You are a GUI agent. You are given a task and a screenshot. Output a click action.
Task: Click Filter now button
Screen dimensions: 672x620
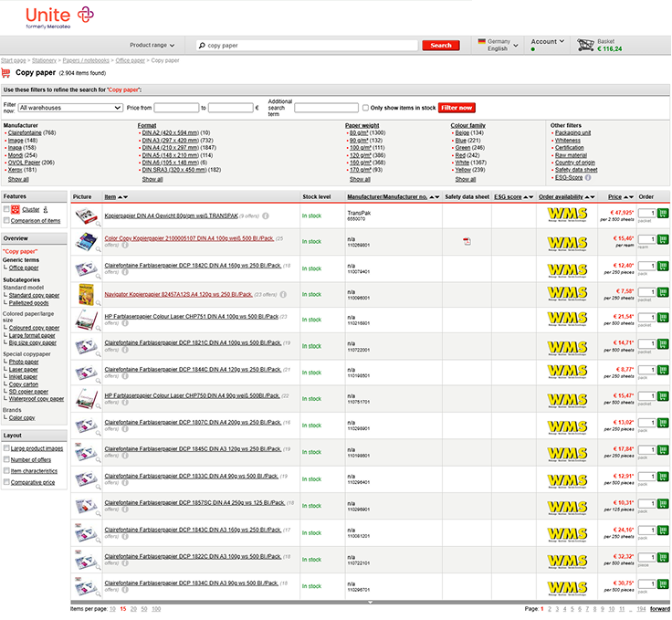tap(457, 108)
